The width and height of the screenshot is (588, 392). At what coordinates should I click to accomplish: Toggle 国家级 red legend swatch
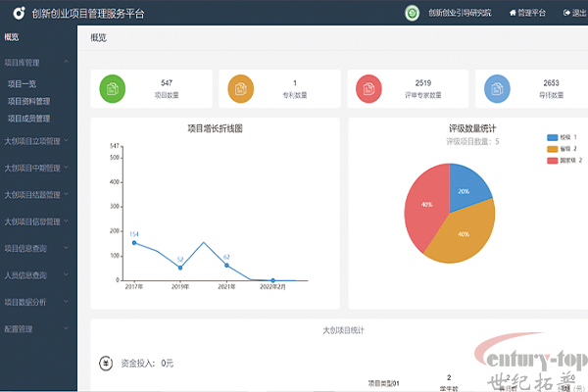pos(553,161)
